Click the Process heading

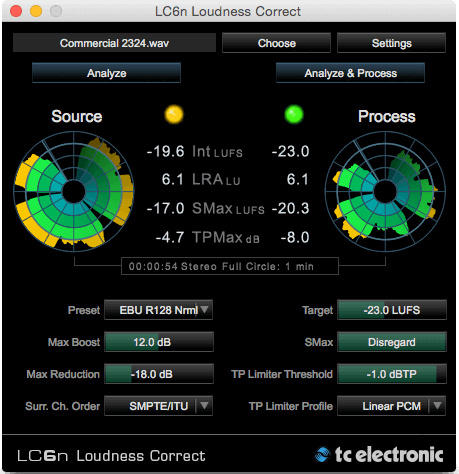point(387,116)
